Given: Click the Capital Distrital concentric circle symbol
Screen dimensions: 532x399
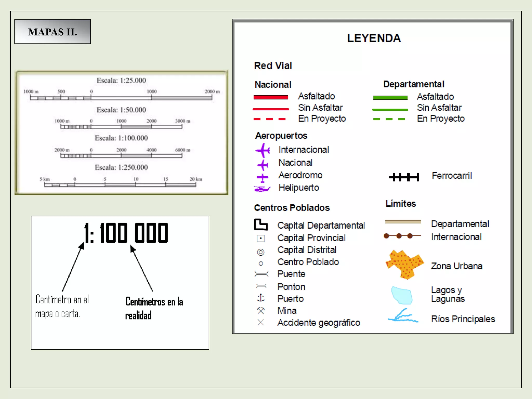Looking at the screenshot, I should click(x=261, y=252).
